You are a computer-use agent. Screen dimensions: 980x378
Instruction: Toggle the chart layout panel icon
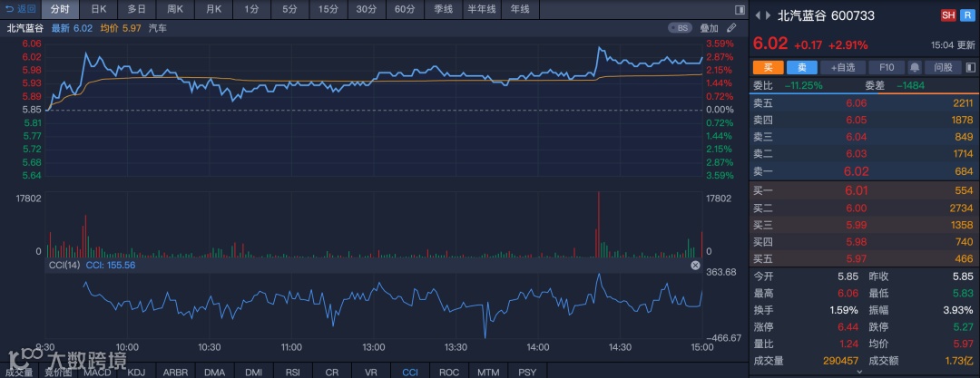(740, 9)
